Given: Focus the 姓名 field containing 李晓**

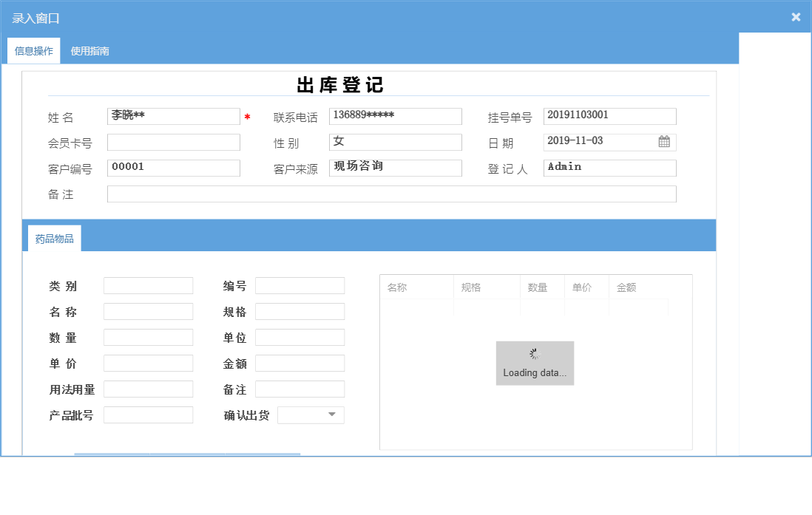Looking at the screenshot, I should click(173, 116).
